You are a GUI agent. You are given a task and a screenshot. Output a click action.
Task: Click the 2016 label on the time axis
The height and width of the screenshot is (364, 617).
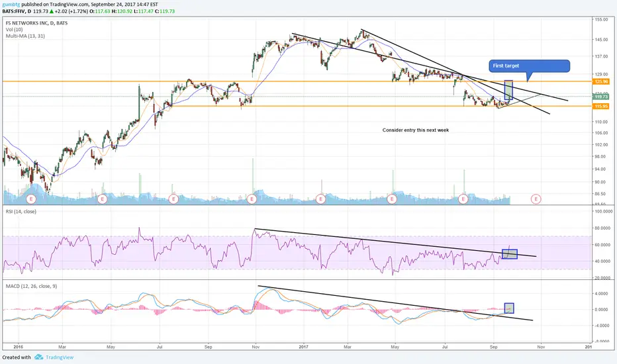[18, 347]
